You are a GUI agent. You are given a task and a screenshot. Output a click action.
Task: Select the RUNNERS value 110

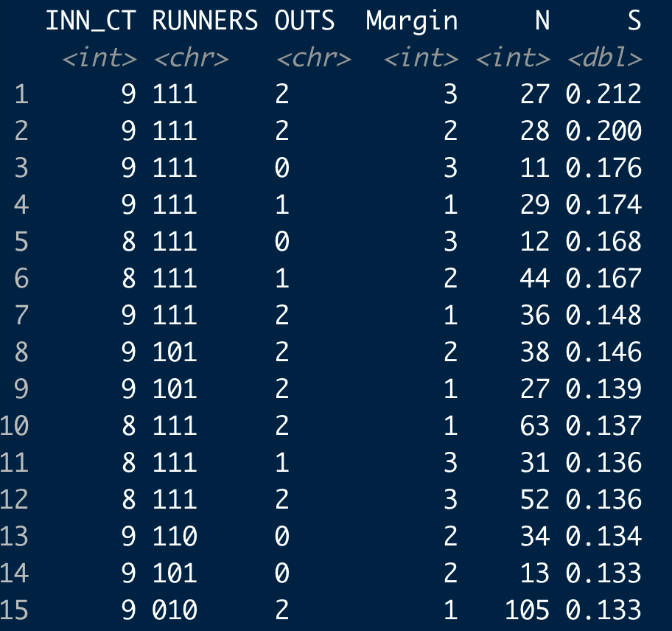click(175, 537)
